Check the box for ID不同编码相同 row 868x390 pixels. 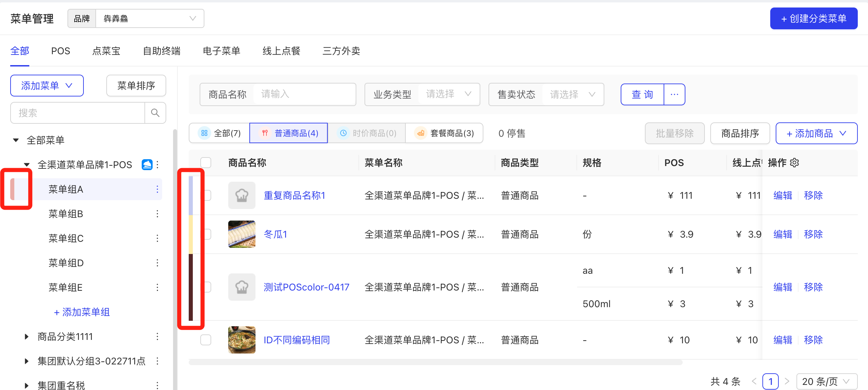tap(206, 340)
